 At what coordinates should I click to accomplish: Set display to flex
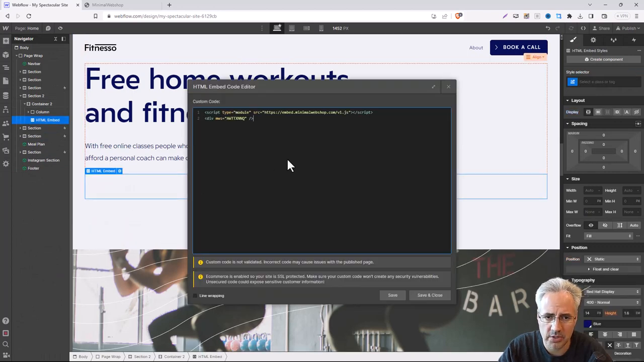pos(598,112)
